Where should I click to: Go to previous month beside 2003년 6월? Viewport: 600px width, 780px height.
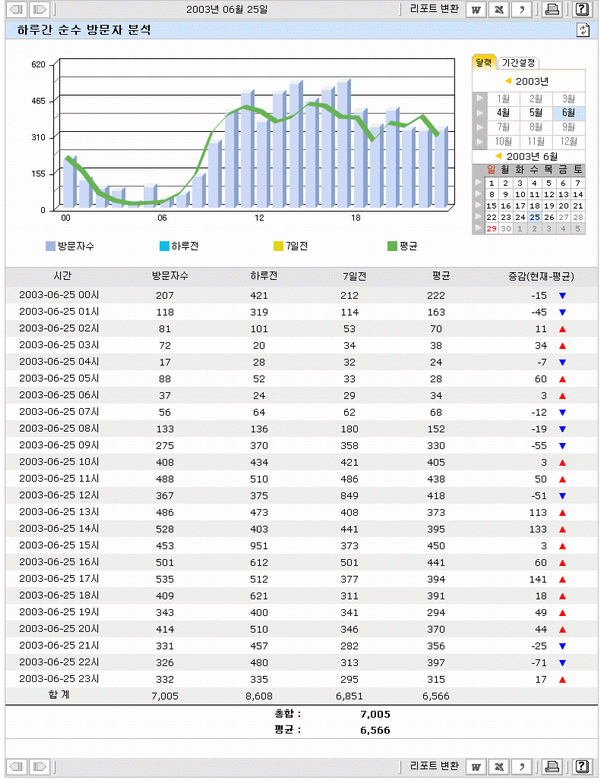pyautogui.click(x=498, y=156)
